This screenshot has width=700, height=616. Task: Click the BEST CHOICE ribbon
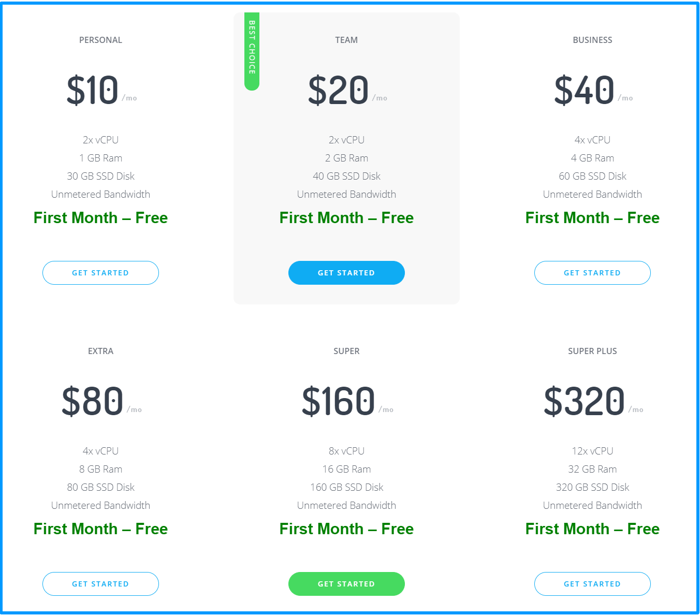(x=252, y=49)
